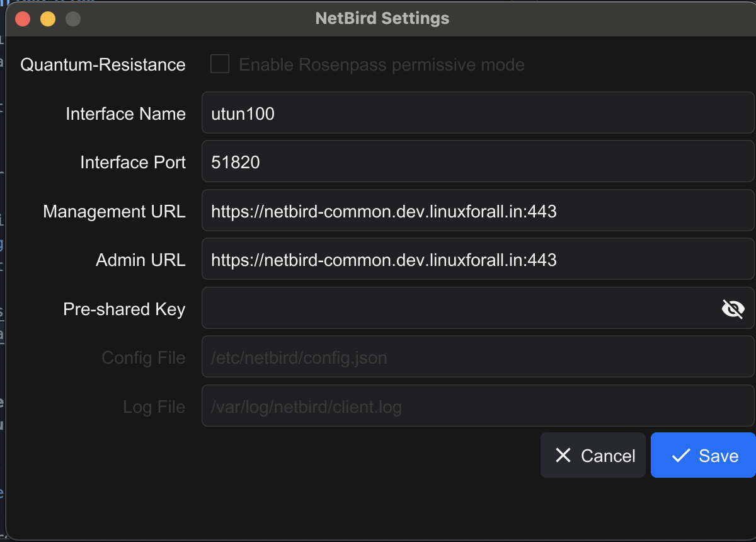Click the Interface Name label text
The width and height of the screenshot is (756, 542).
125,114
